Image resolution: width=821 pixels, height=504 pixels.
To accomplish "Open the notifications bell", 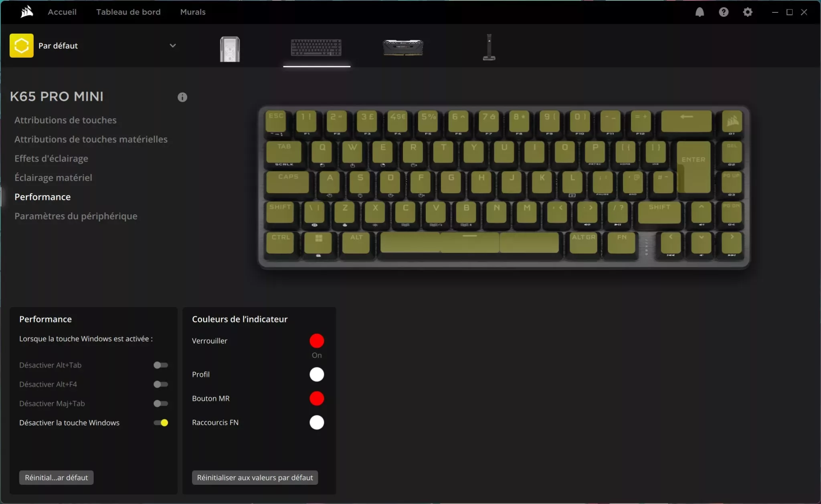I will pos(700,12).
